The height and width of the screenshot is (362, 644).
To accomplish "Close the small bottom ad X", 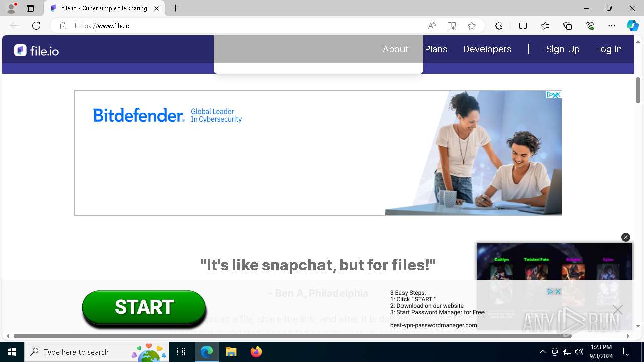I will 558,292.
